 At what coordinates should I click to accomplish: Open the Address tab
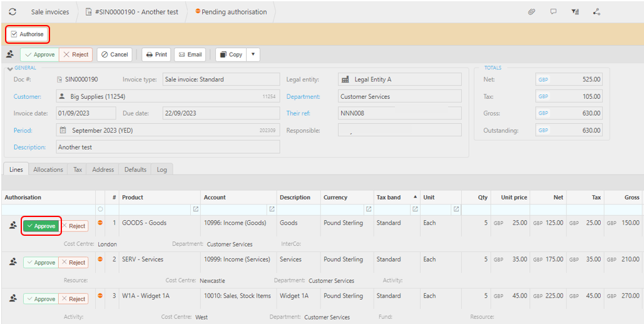(x=102, y=169)
